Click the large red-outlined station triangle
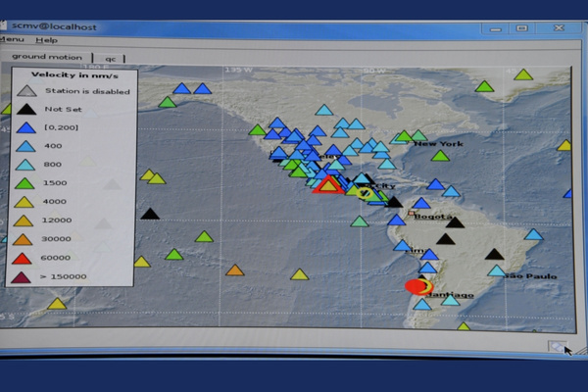This screenshot has width=588, height=392. tap(328, 185)
